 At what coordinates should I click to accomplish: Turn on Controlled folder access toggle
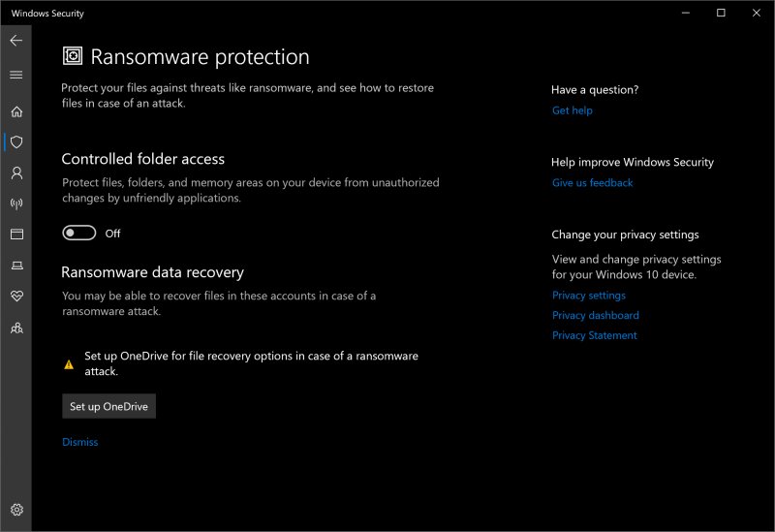79,233
